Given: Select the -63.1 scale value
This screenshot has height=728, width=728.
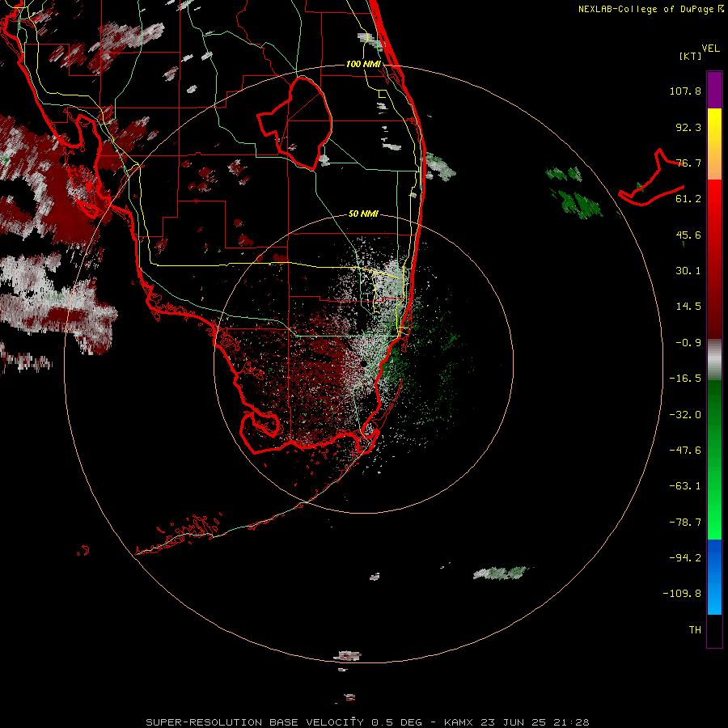Looking at the screenshot, I should (x=685, y=486).
